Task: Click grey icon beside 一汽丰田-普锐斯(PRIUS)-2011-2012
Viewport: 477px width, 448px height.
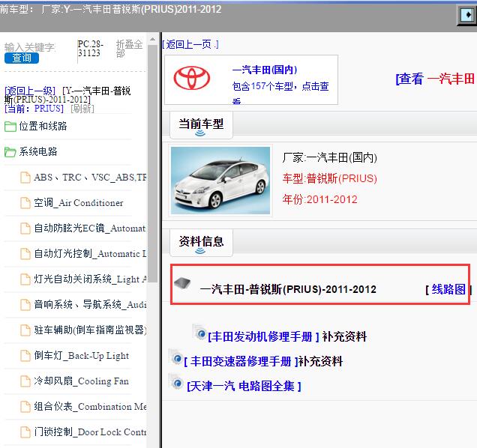Action: pyautogui.click(x=182, y=283)
